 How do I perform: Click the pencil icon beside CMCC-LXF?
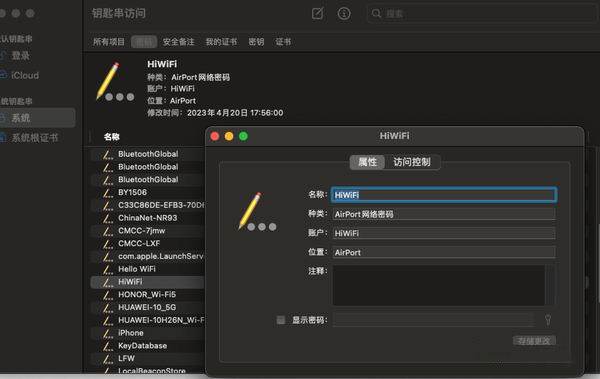click(108, 244)
